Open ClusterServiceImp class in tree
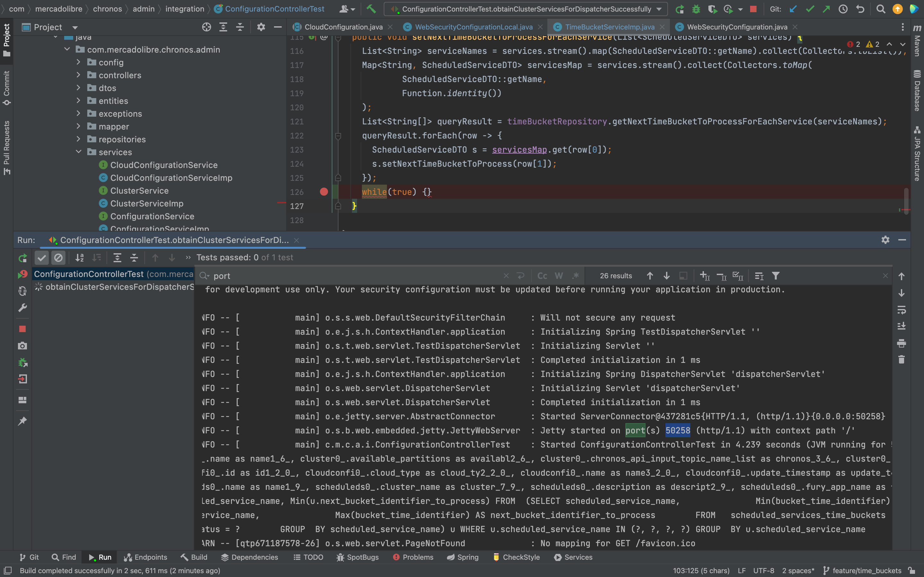This screenshot has width=924, height=577. click(147, 204)
